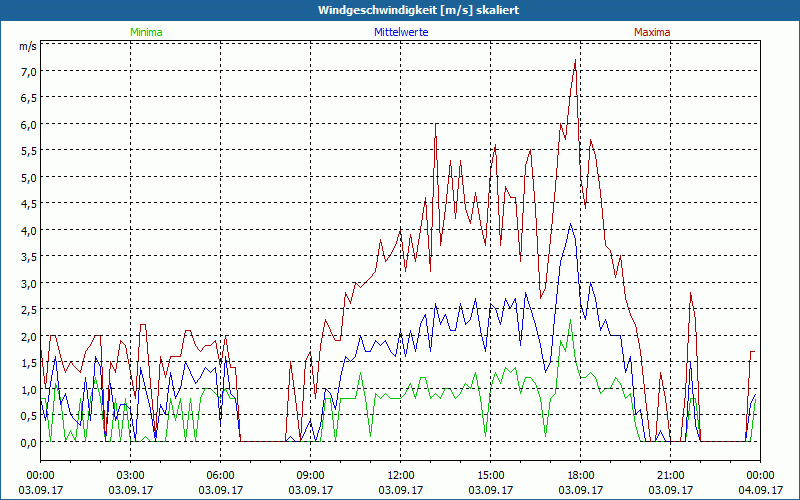Image resolution: width=800 pixels, height=500 pixels.
Task: Select the blue "Mittelwerte" legend label
Action: pyautogui.click(x=401, y=32)
